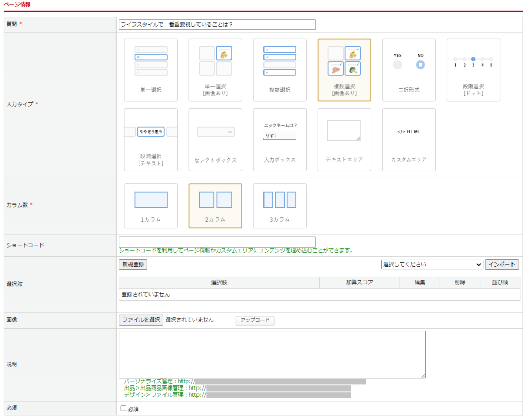This screenshot has height=420, width=528.
Task: Select the 単一選択 input type icon
Action: click(151, 70)
